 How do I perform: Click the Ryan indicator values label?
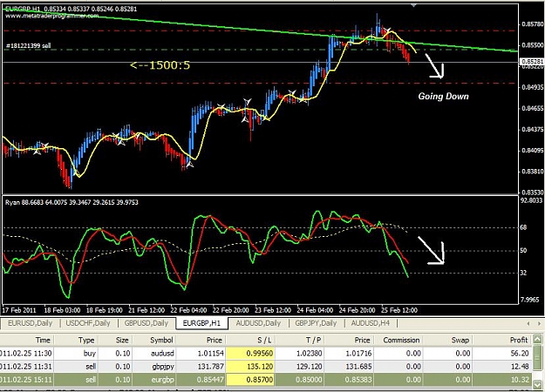click(x=72, y=202)
